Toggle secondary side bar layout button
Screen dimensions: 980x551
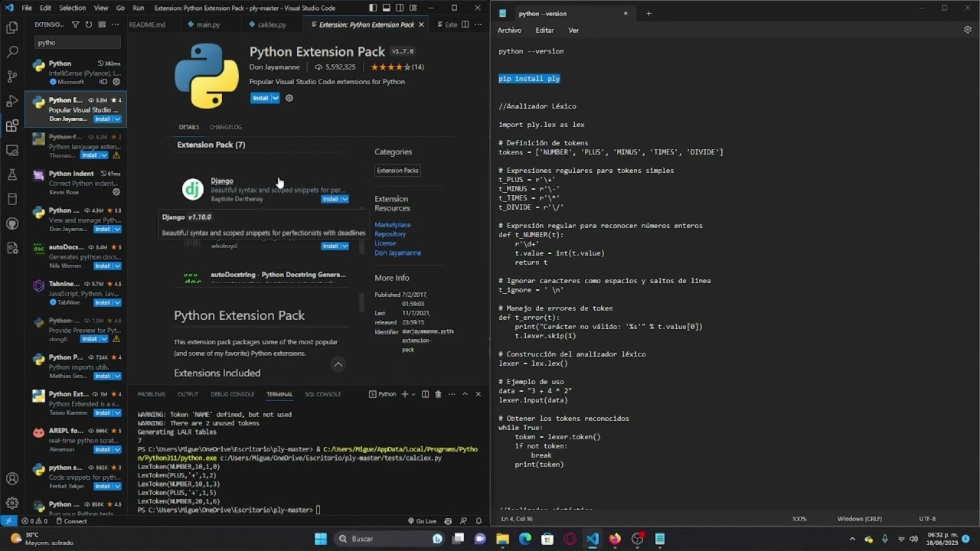click(401, 8)
